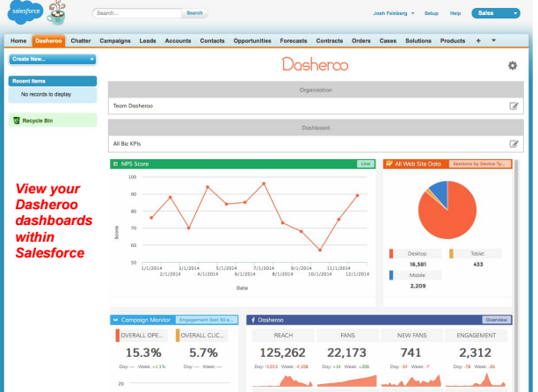Image resolution: width=538 pixels, height=392 pixels.
Task: Open the tab overflow arrow menu
Action: tap(494, 40)
